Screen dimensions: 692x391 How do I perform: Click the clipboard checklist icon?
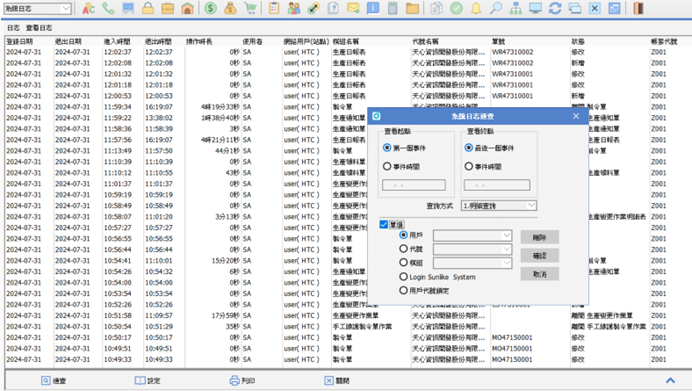click(274, 8)
